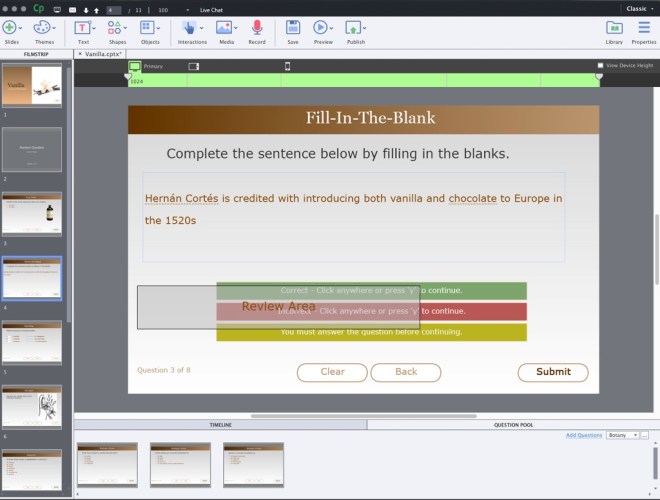Click the Objects toolbar icon
The image size is (660, 500).
point(146,28)
